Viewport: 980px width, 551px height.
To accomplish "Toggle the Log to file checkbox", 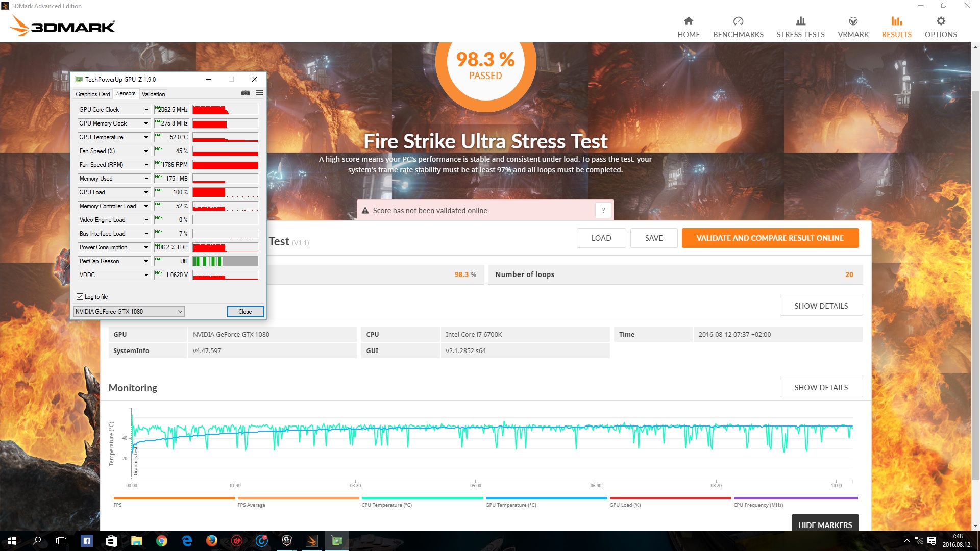I will pos(80,297).
